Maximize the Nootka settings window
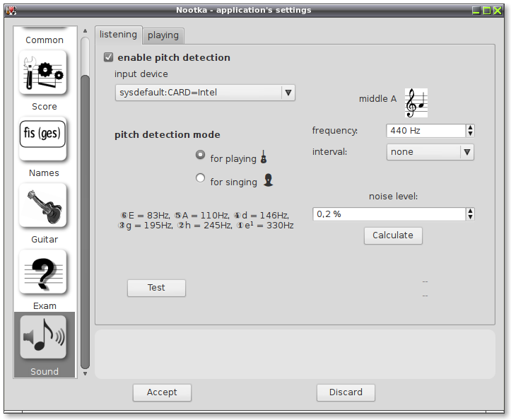Screen dimensions: 511x420 [487, 11]
